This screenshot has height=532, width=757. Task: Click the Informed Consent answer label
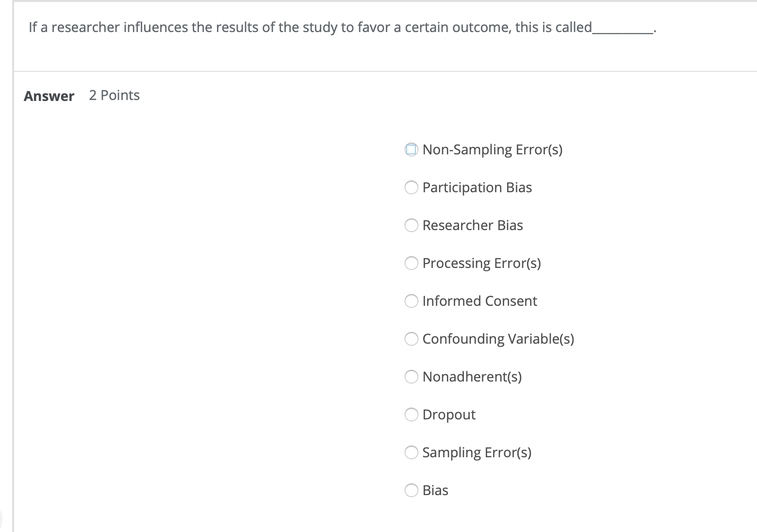[x=480, y=301]
